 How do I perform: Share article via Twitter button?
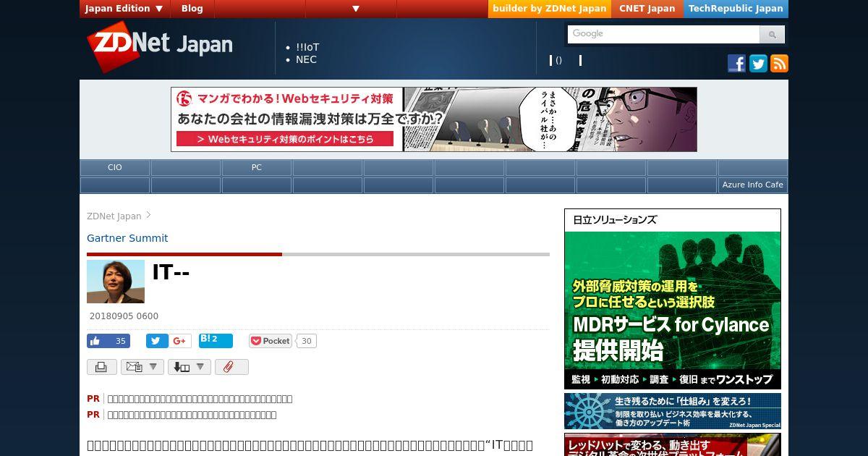[x=157, y=341]
